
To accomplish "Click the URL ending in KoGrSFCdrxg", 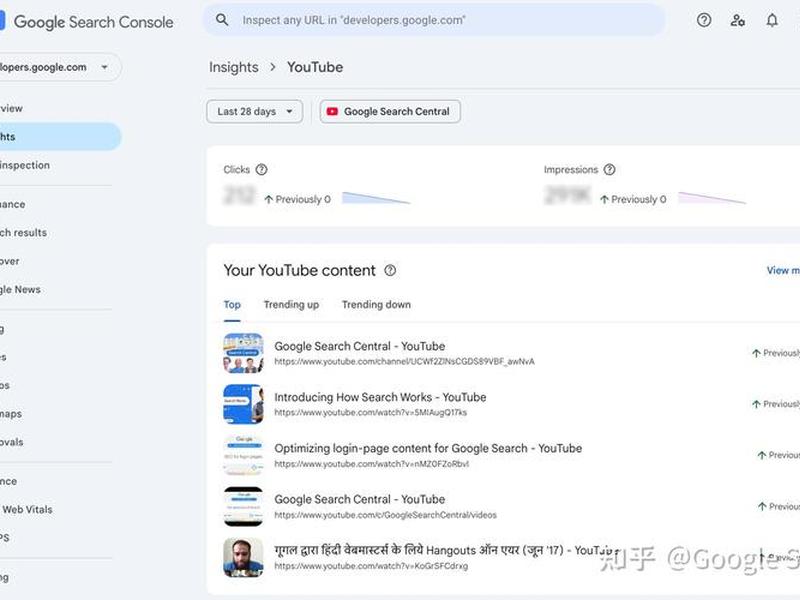I will (x=371, y=566).
